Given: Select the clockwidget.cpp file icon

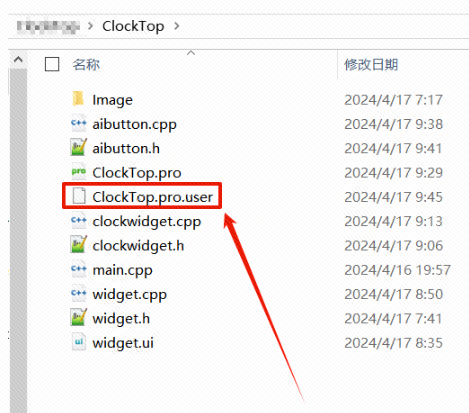Looking at the screenshot, I should coord(79,221).
